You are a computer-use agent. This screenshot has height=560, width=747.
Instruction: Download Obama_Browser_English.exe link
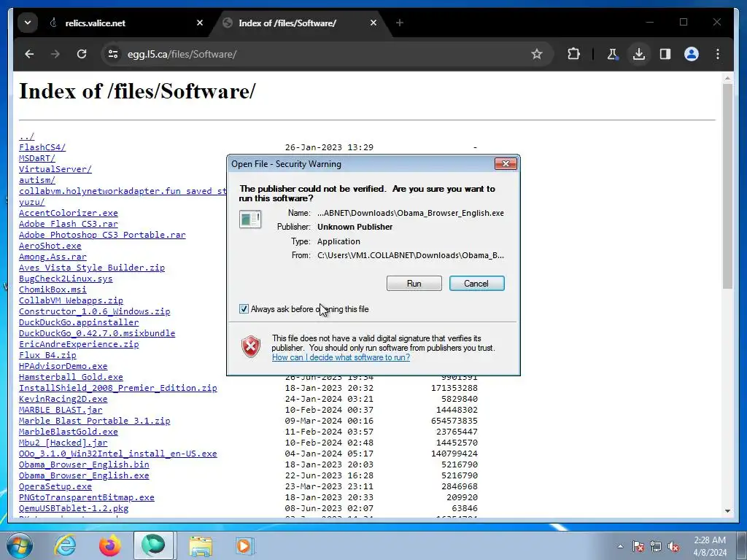click(x=84, y=476)
